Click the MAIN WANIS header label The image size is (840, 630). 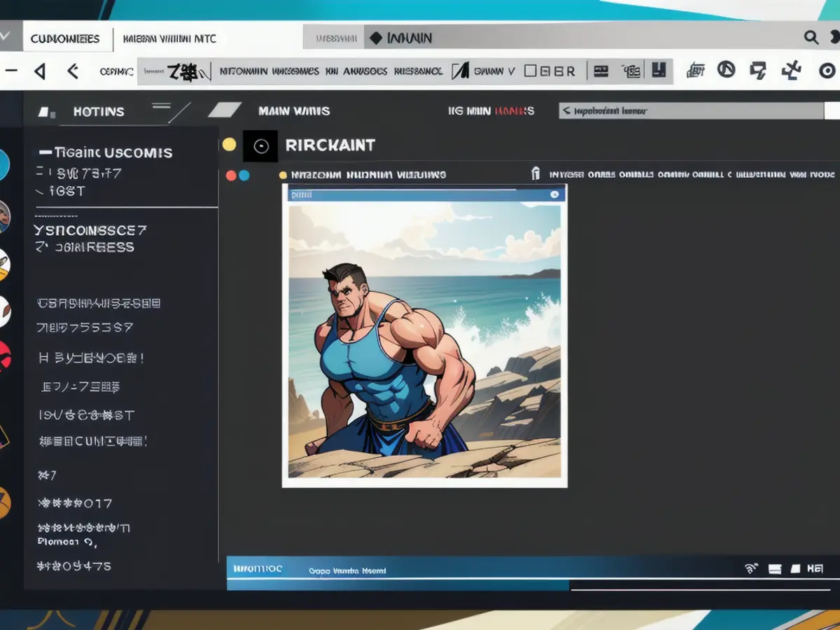294,111
